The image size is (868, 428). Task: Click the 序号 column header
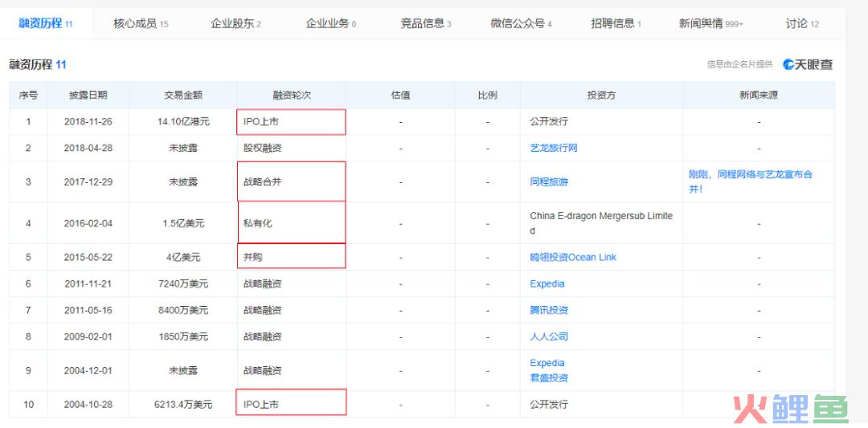tap(28, 95)
